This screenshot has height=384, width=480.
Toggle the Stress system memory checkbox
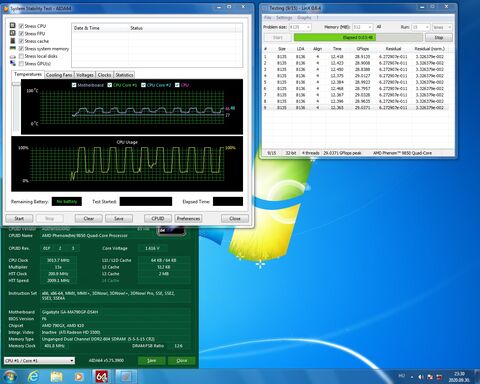point(21,49)
